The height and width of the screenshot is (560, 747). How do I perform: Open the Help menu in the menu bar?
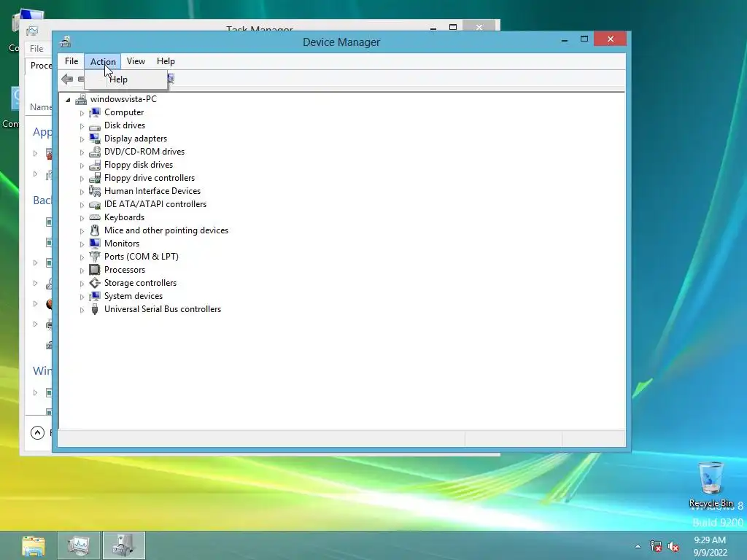[166, 61]
